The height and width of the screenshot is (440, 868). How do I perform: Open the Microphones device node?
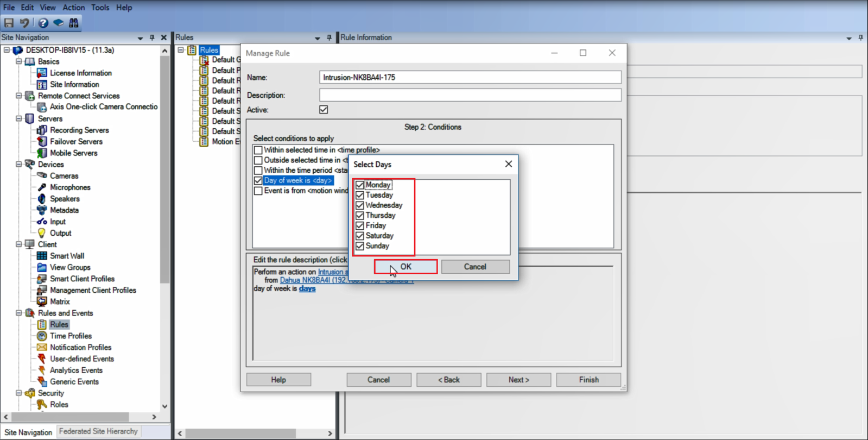pos(70,187)
